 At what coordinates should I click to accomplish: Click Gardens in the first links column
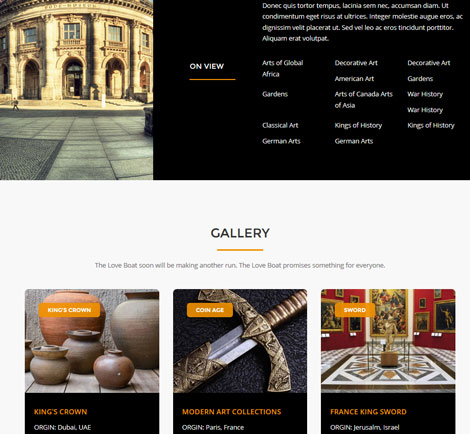point(275,94)
